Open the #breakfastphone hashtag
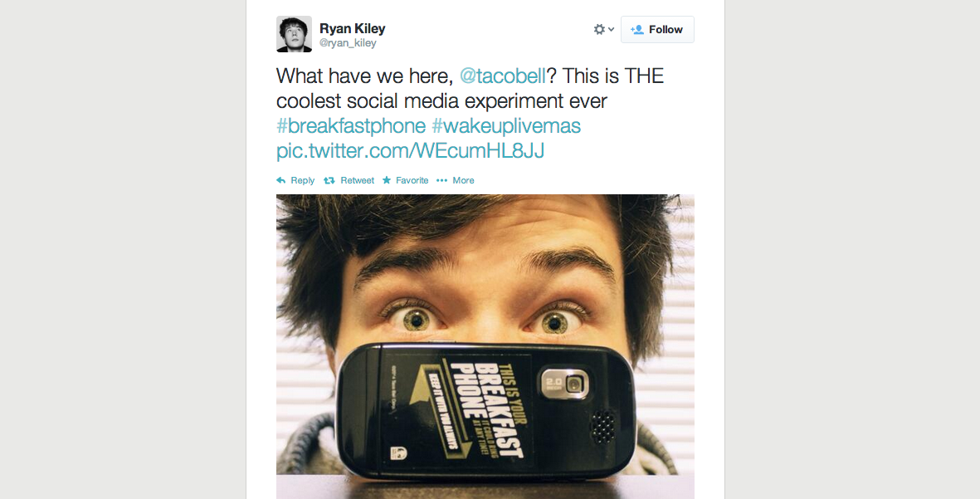 click(351, 126)
